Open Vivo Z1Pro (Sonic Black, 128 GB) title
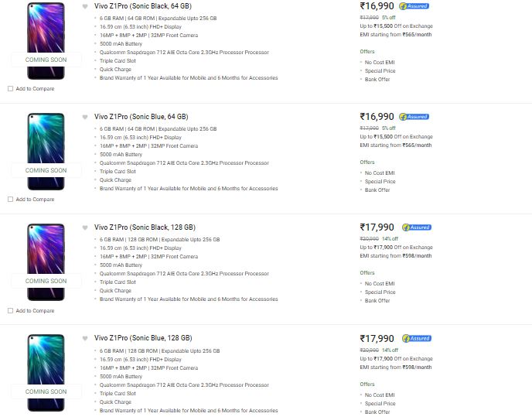Viewport: 532px width, 417px height. pyautogui.click(x=145, y=227)
